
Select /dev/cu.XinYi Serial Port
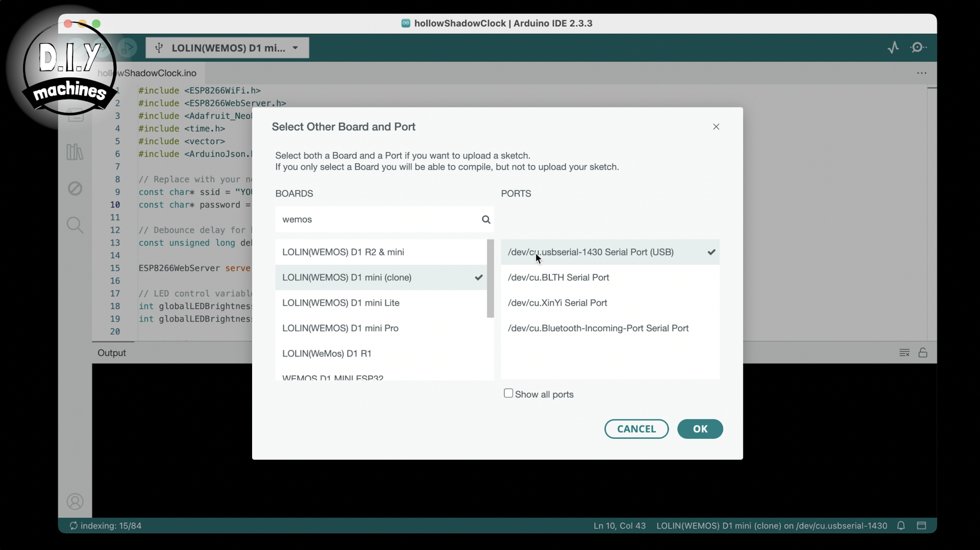tap(610, 303)
